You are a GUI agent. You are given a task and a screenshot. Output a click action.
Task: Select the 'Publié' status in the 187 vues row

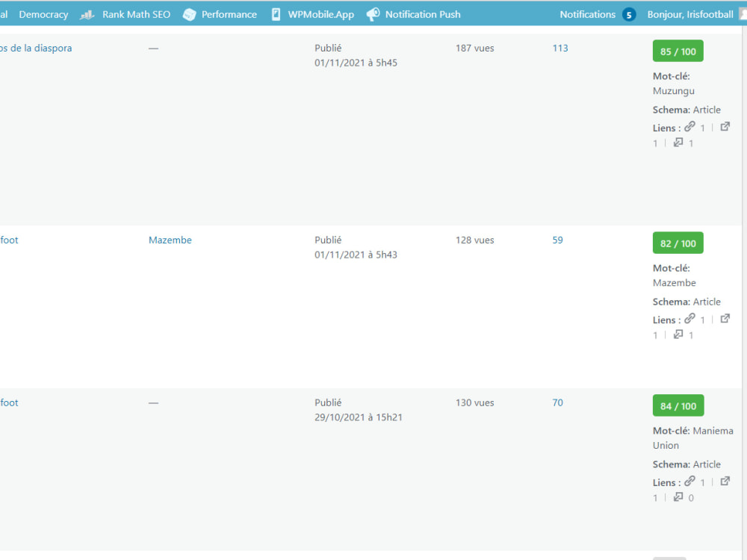pyautogui.click(x=328, y=48)
